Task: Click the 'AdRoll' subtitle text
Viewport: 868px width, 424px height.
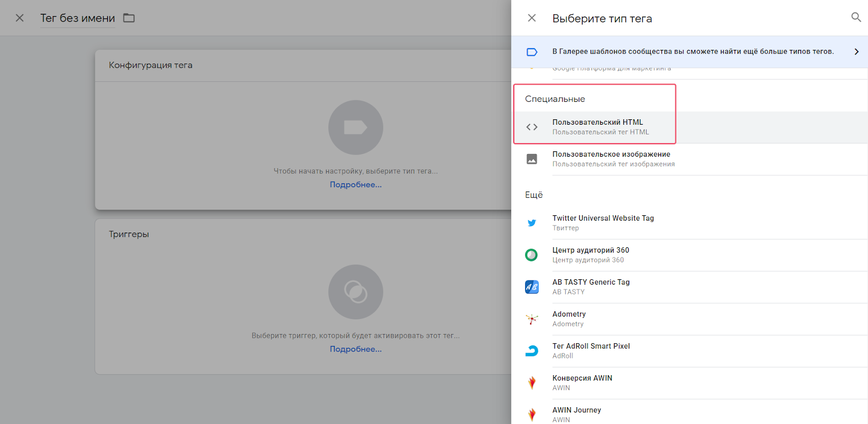Action: tap(563, 356)
